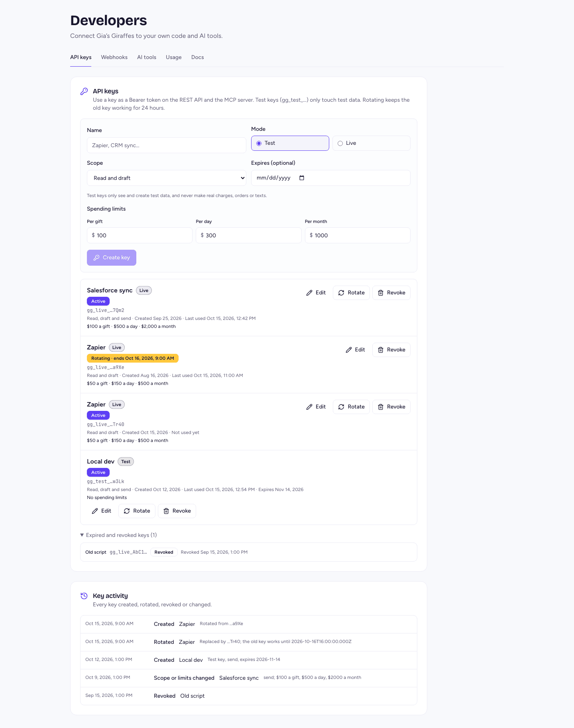
Task: Click the Revoked badge on Old script
Action: 164,552
